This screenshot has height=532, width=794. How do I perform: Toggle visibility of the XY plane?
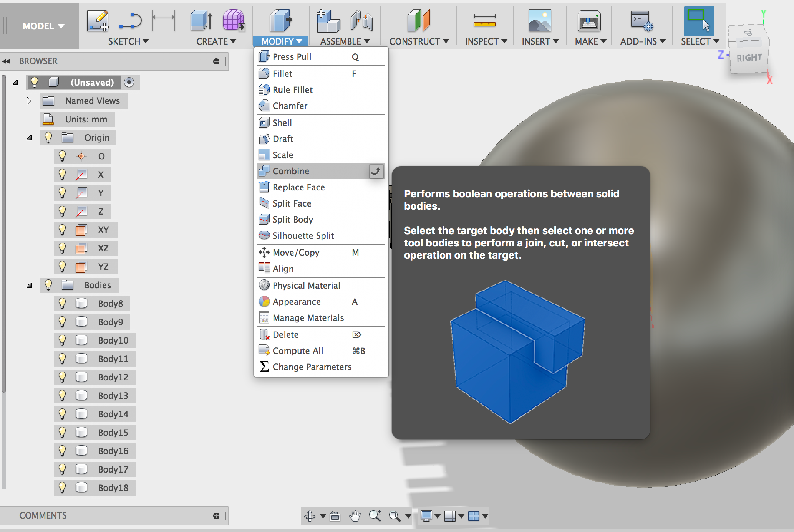pos(62,230)
